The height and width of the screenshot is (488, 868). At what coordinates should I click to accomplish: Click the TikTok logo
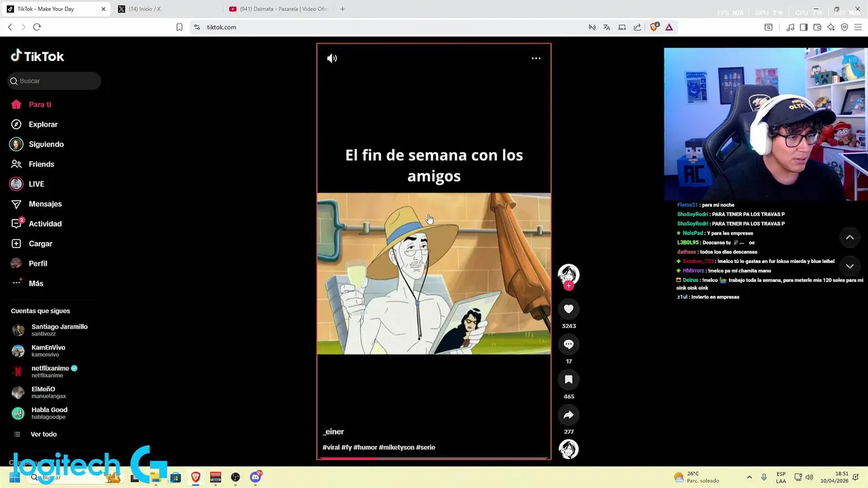pos(37,56)
